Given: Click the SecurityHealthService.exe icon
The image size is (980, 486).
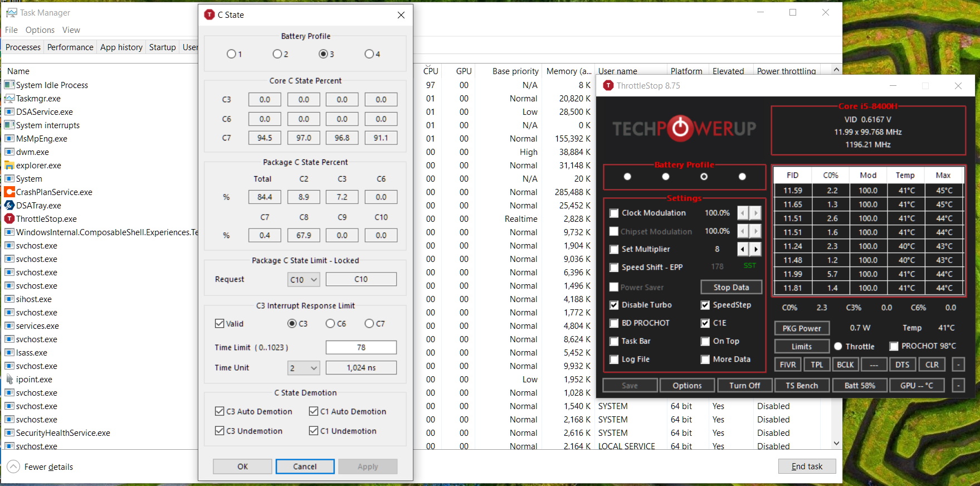Looking at the screenshot, I should click(x=9, y=433).
